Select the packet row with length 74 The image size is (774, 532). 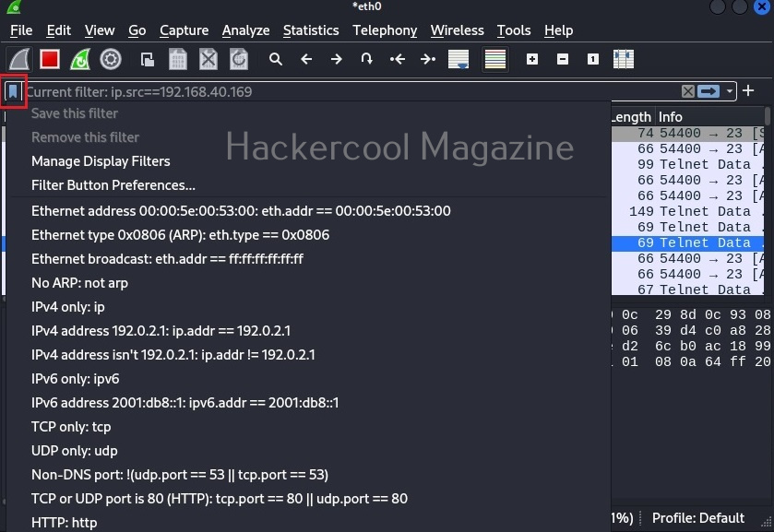click(688, 134)
